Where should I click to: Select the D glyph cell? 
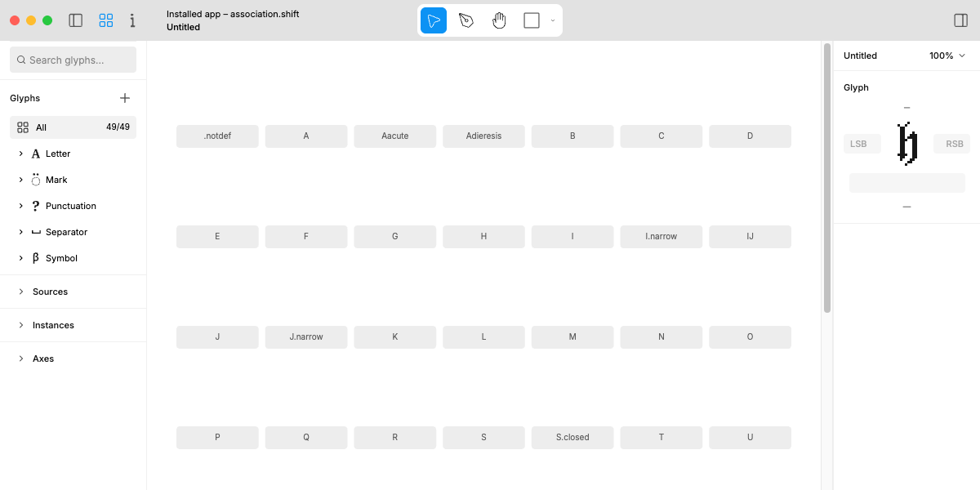coord(750,136)
